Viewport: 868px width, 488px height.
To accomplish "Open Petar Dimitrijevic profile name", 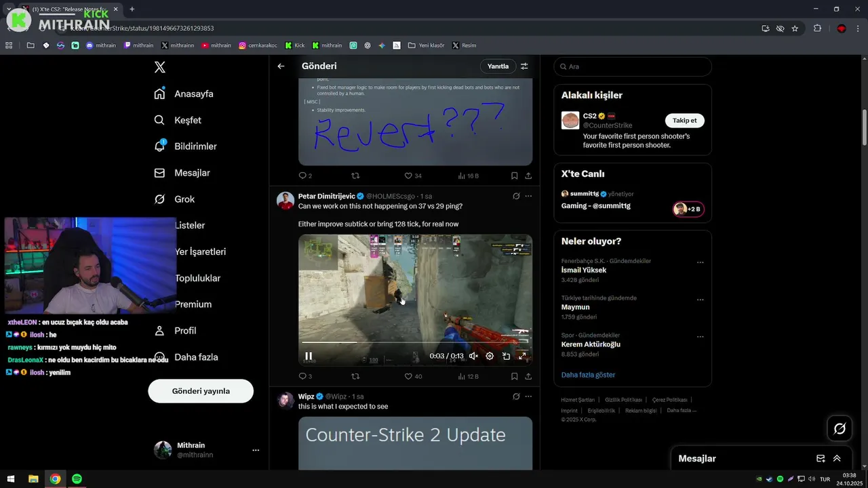I will (327, 197).
